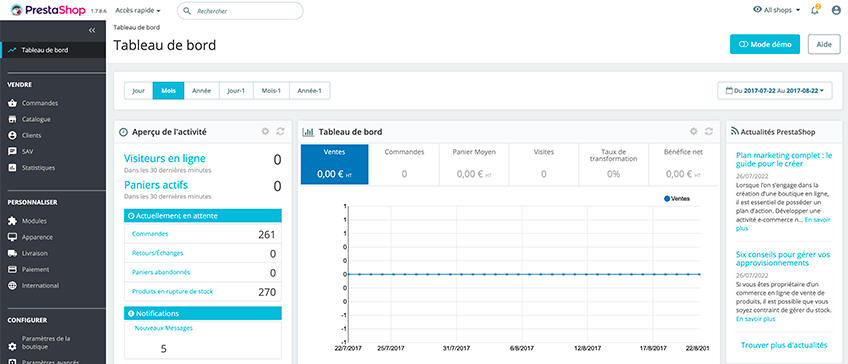Open the date range picker dropdown
Screen dimensions: 848x364
pos(775,91)
